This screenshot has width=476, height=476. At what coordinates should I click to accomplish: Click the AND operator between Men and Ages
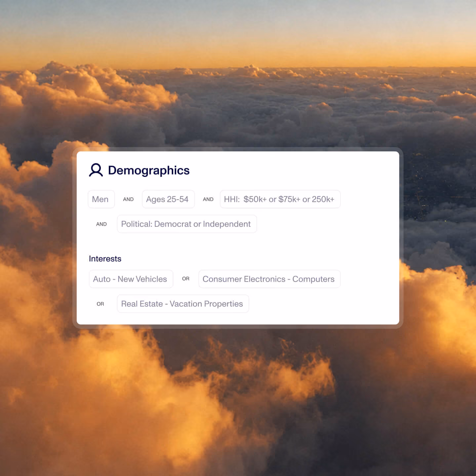coord(128,199)
